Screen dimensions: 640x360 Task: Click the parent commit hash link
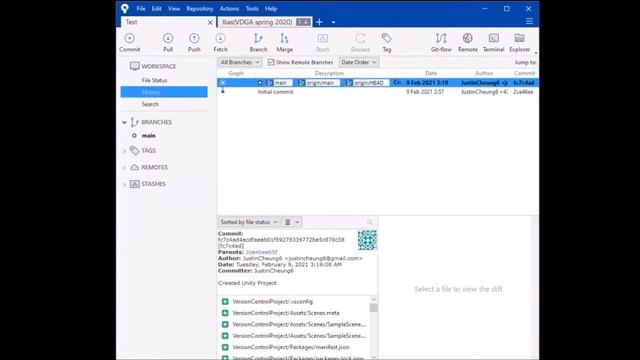[x=261, y=252]
